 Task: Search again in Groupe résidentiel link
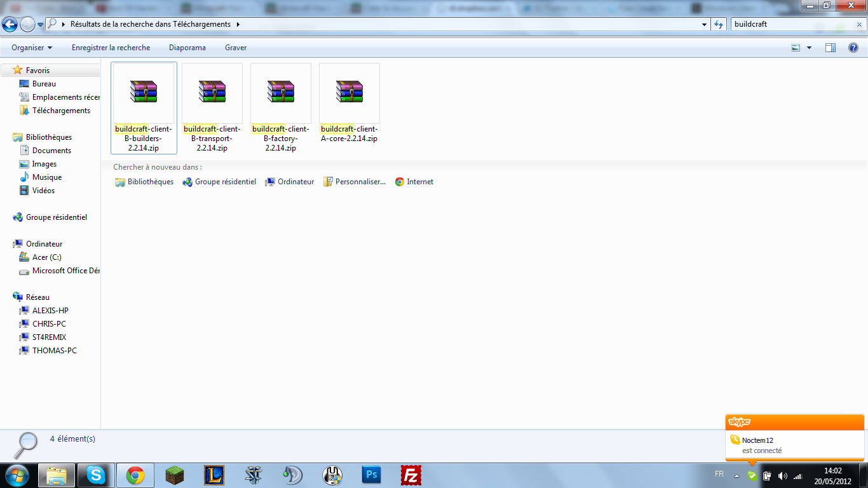coord(219,182)
